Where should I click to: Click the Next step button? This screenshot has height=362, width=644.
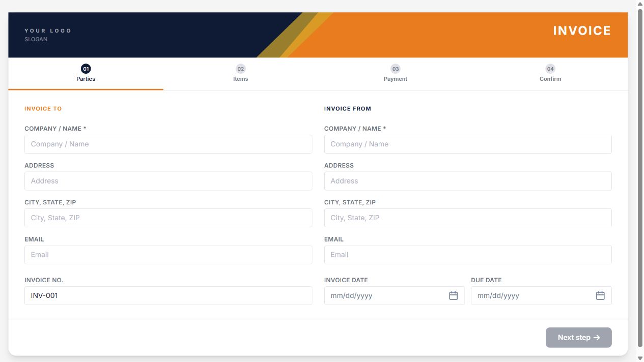click(x=579, y=338)
